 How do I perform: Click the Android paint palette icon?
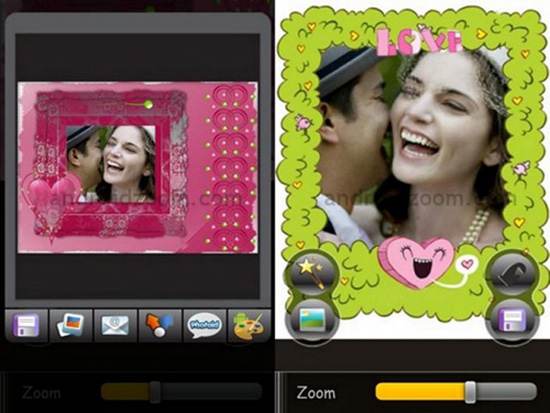point(249,325)
